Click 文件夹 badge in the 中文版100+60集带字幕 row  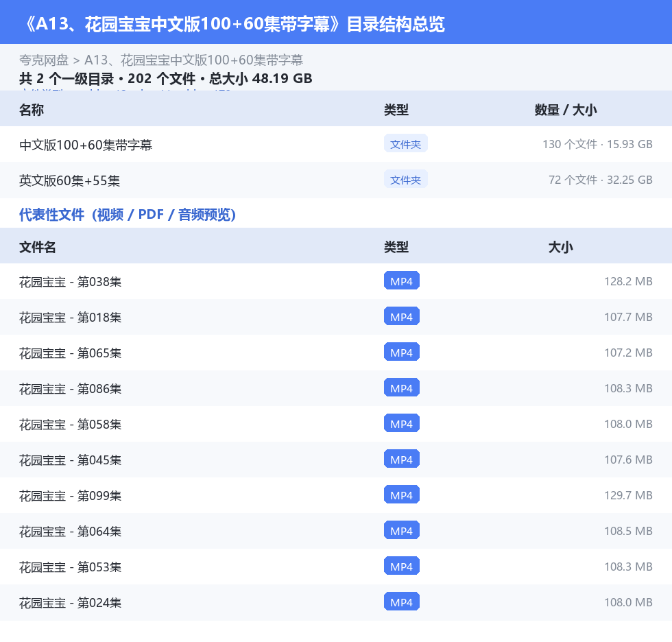(x=405, y=144)
